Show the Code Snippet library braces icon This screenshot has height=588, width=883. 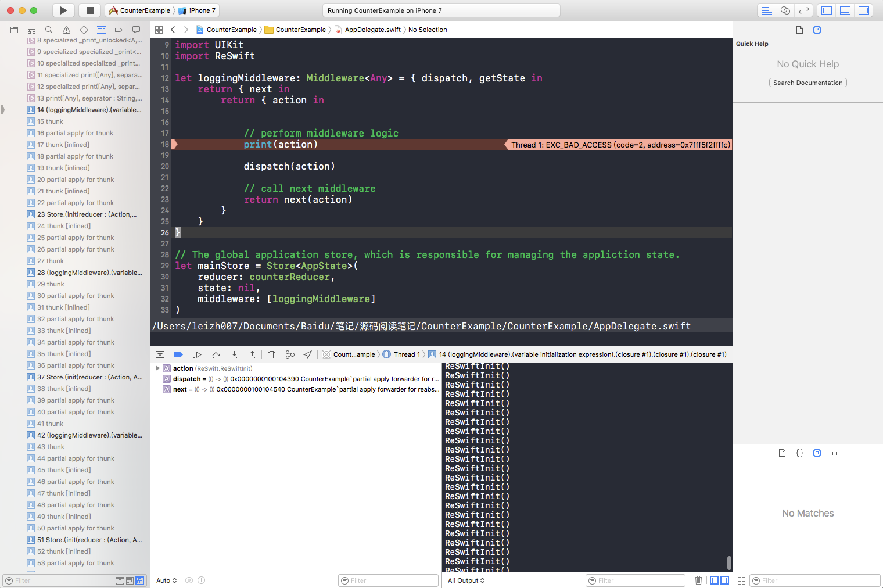click(x=799, y=453)
